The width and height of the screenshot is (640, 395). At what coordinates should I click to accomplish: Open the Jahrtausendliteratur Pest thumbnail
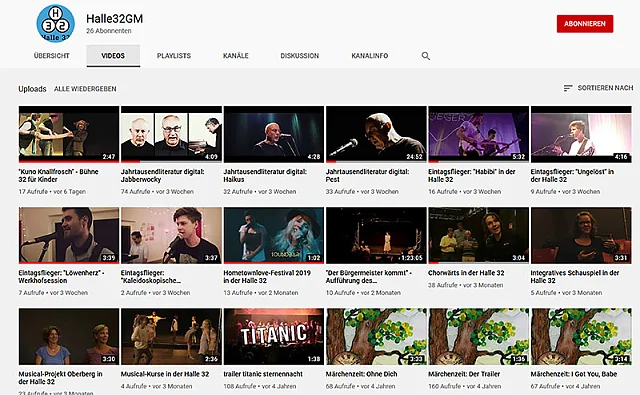pyautogui.click(x=376, y=134)
